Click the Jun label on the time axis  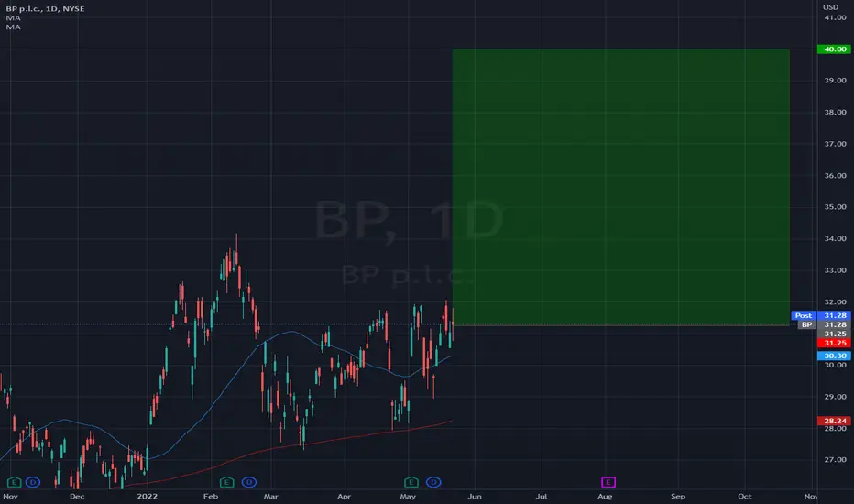475,497
